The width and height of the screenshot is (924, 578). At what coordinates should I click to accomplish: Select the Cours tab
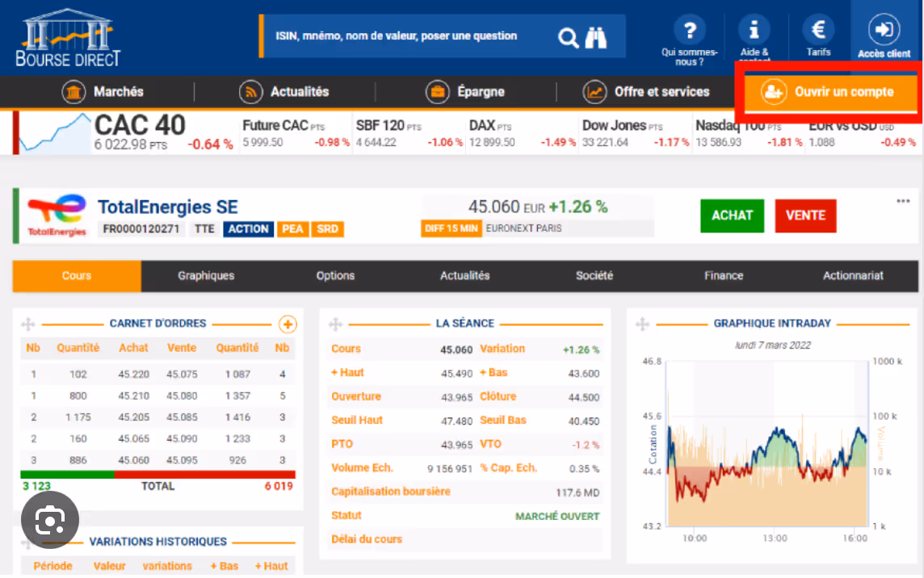click(77, 276)
